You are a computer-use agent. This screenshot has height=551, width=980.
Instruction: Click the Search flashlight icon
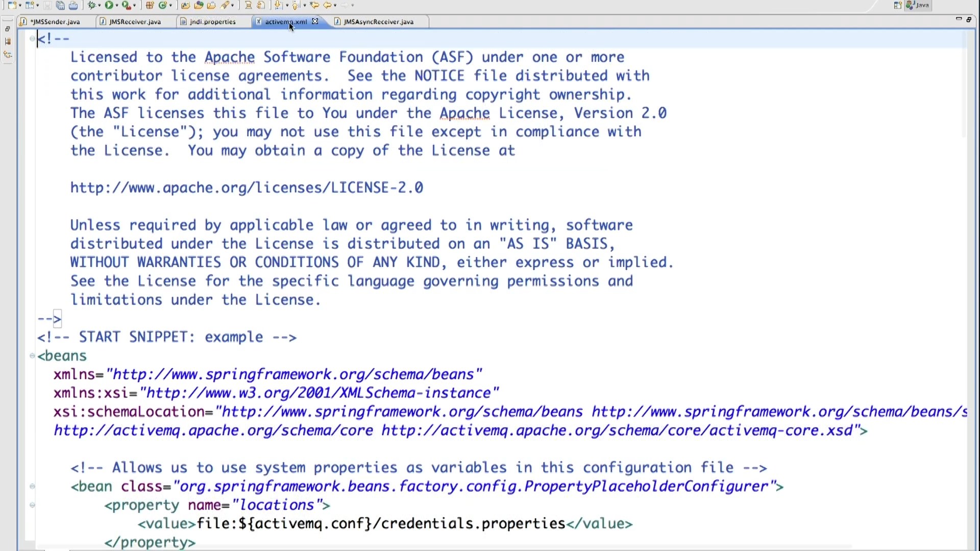point(225,5)
